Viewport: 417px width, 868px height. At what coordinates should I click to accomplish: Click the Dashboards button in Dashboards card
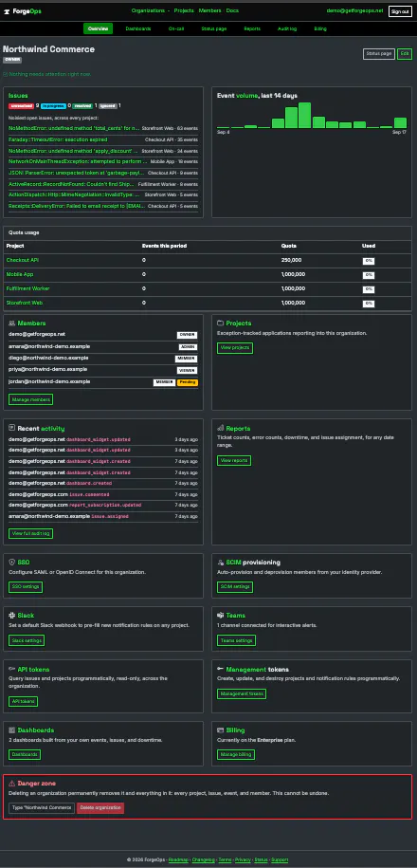(25, 754)
